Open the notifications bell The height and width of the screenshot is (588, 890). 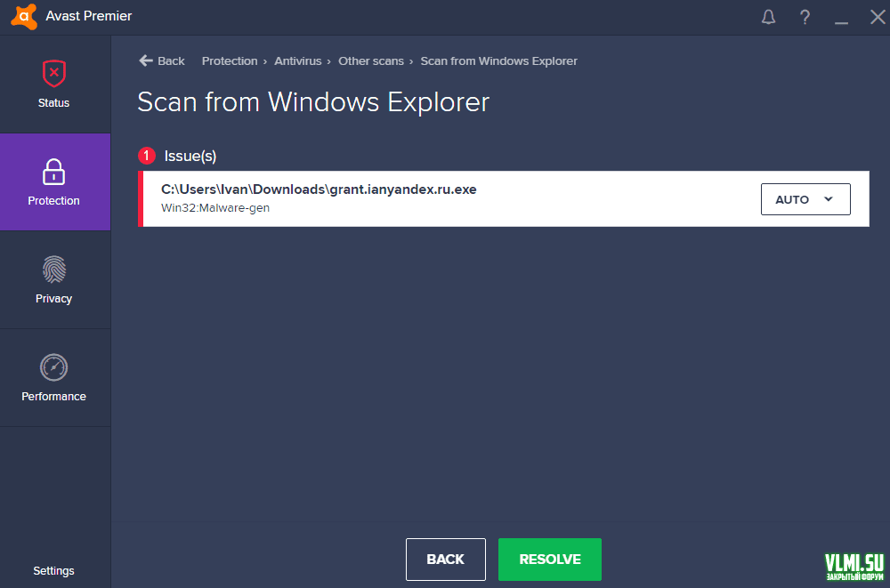coord(768,17)
